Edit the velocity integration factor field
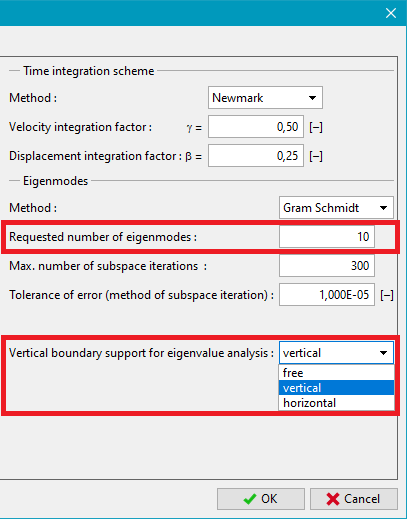 pos(256,127)
